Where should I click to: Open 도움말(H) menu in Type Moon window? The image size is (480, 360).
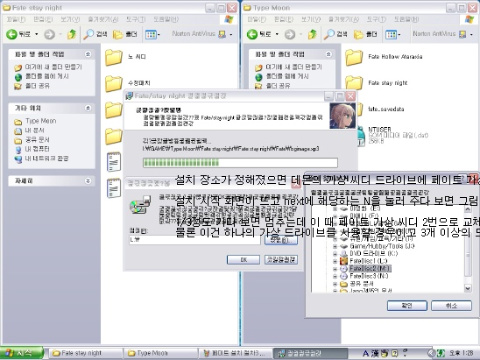pyautogui.click(x=407, y=19)
